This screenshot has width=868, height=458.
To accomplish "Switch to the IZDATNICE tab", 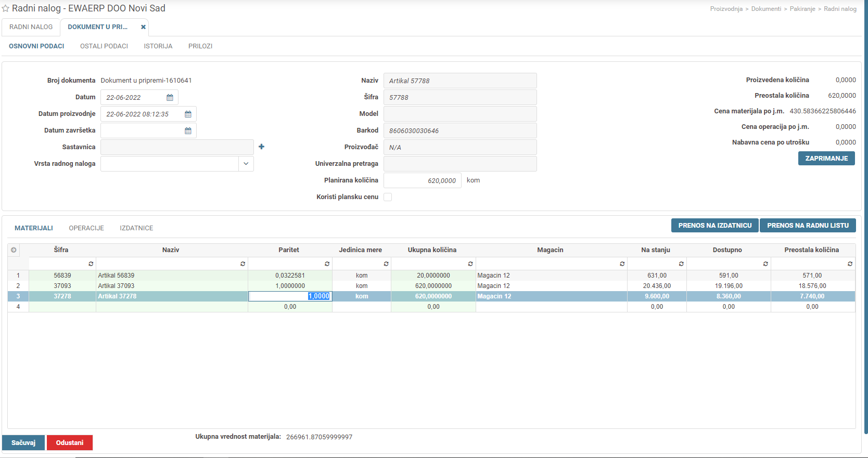I will point(136,228).
